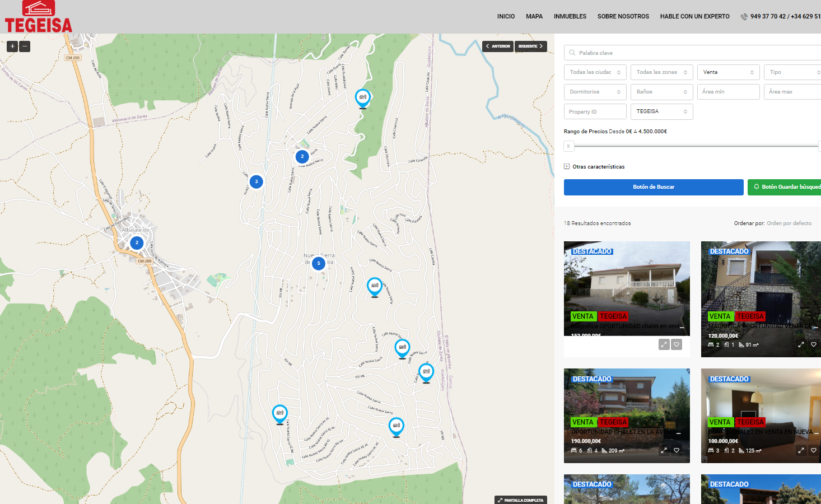Screen dimensions: 821x504
Task: Expand preview of the 152.000€ chalet listing
Action: pos(664,345)
